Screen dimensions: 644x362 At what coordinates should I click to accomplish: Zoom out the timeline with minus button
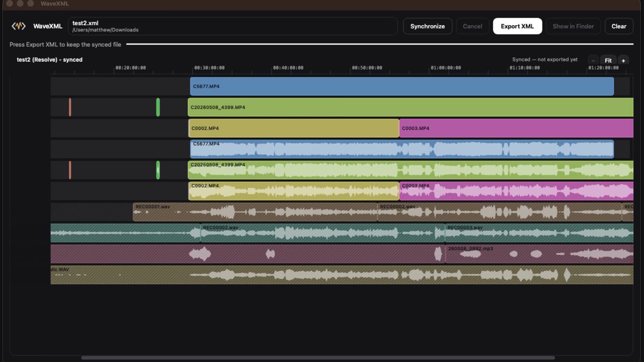(x=593, y=61)
